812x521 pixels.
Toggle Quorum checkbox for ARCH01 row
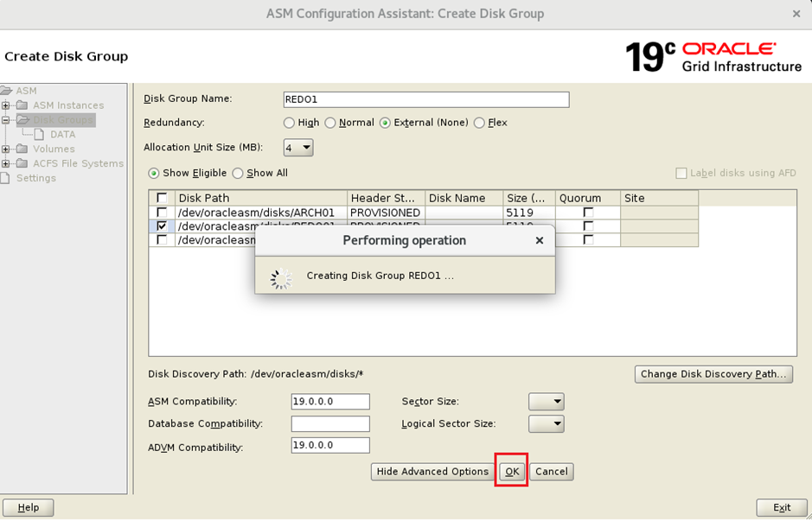(x=588, y=213)
